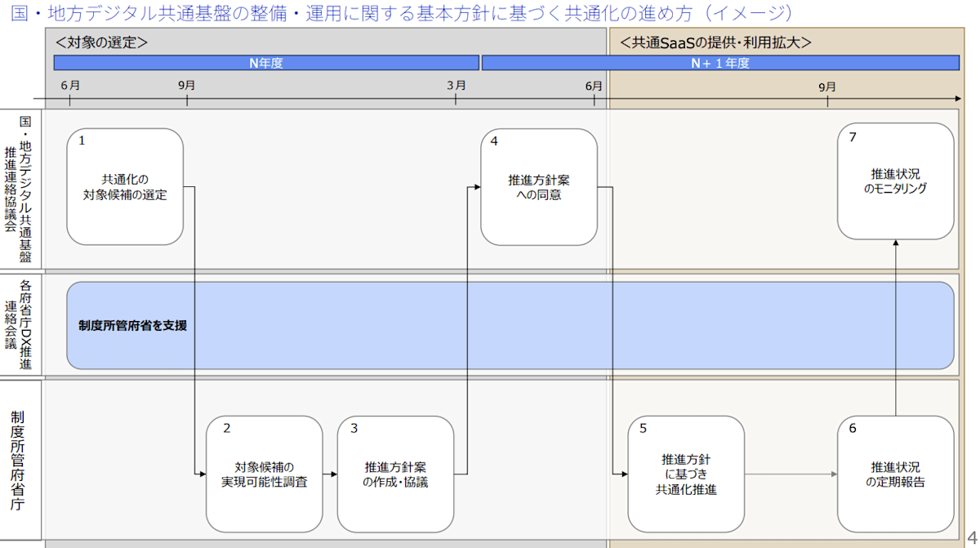Select the final 9月 timeline marker
Screen dimensions: 980x548
[x=827, y=84]
